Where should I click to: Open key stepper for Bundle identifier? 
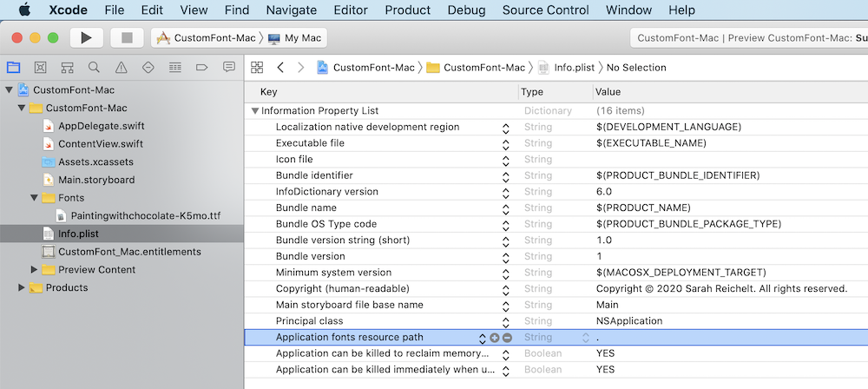point(505,176)
